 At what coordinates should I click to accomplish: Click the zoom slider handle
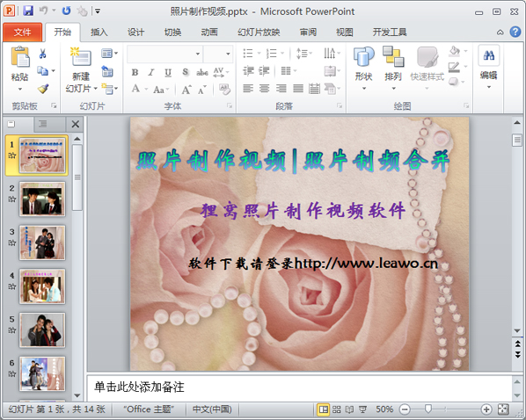(x=428, y=409)
